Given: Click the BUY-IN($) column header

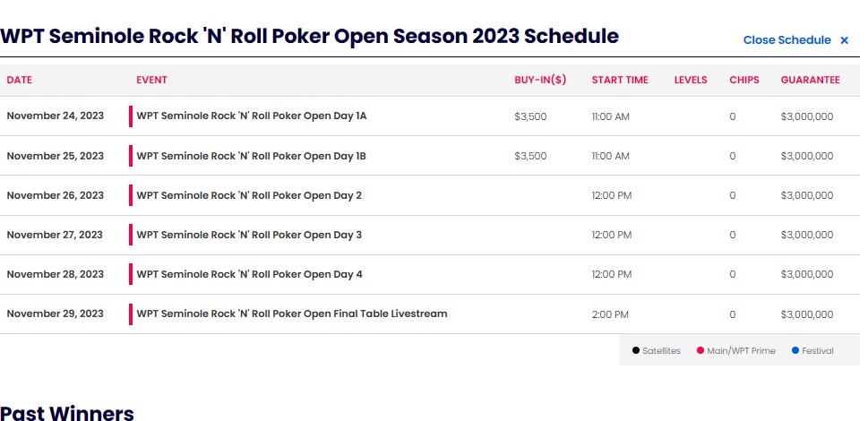Looking at the screenshot, I should (x=540, y=80).
